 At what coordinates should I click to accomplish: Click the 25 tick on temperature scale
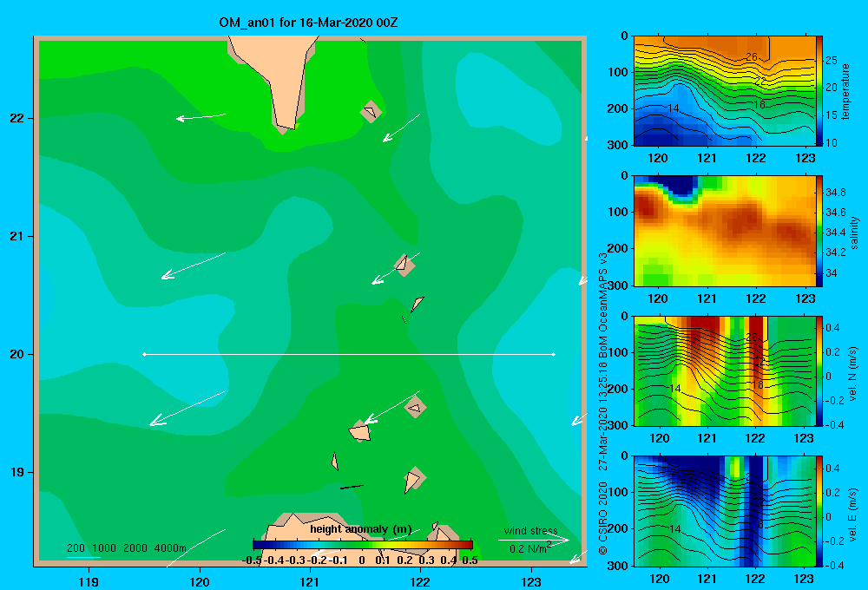(x=831, y=61)
